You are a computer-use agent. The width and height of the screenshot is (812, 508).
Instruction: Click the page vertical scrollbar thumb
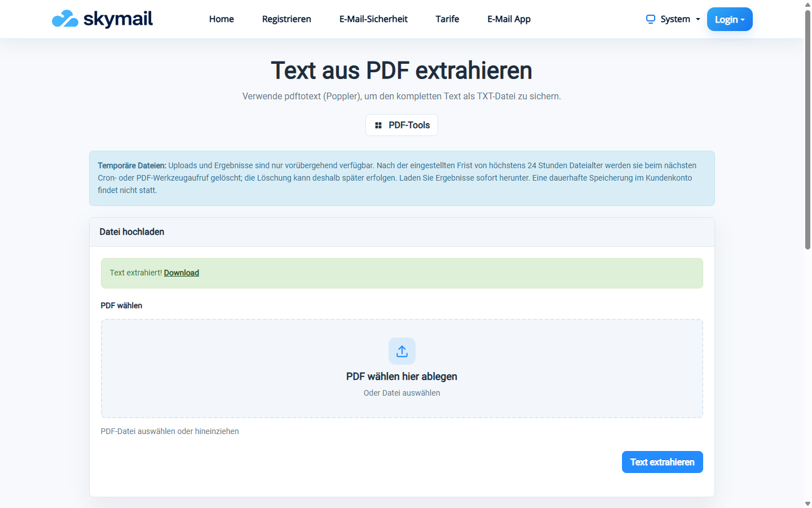pos(807,130)
